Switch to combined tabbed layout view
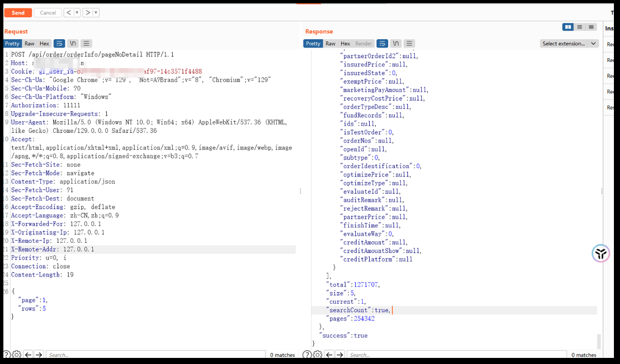This screenshot has width=620, height=364. coord(591,27)
